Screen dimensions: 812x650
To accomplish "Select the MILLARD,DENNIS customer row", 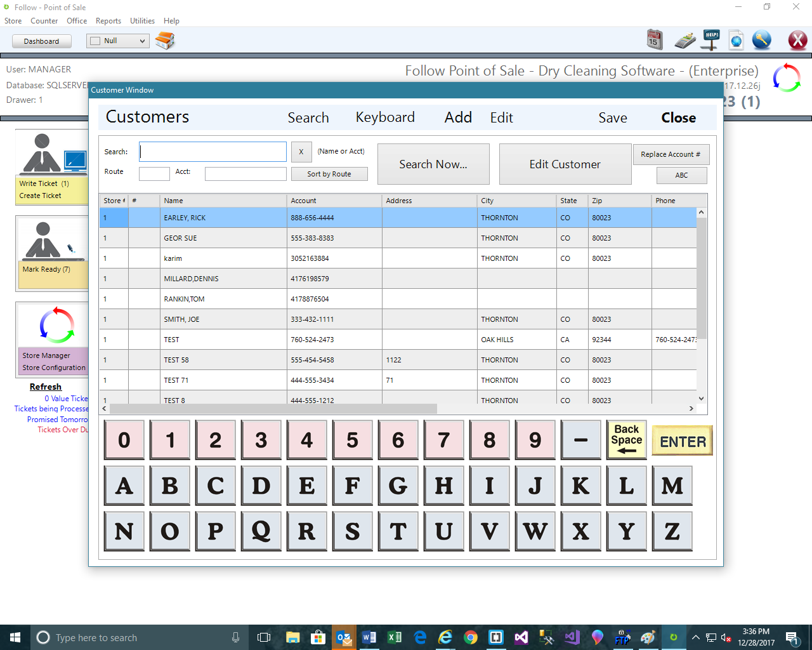I will (398, 279).
